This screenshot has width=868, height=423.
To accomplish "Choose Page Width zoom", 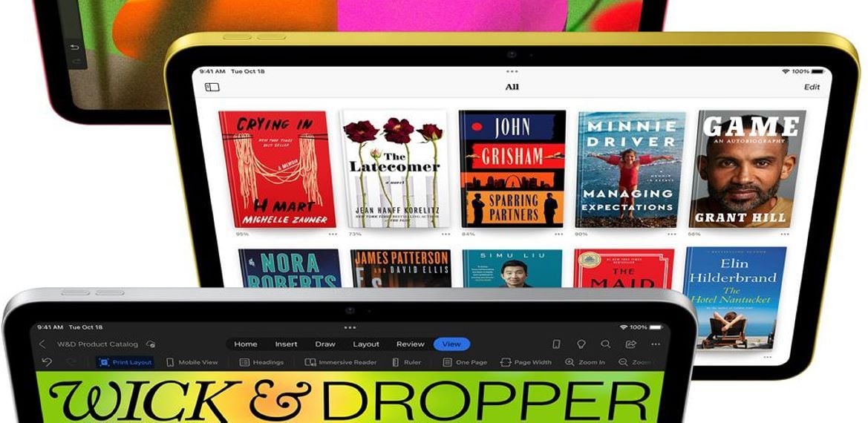I will click(x=526, y=362).
